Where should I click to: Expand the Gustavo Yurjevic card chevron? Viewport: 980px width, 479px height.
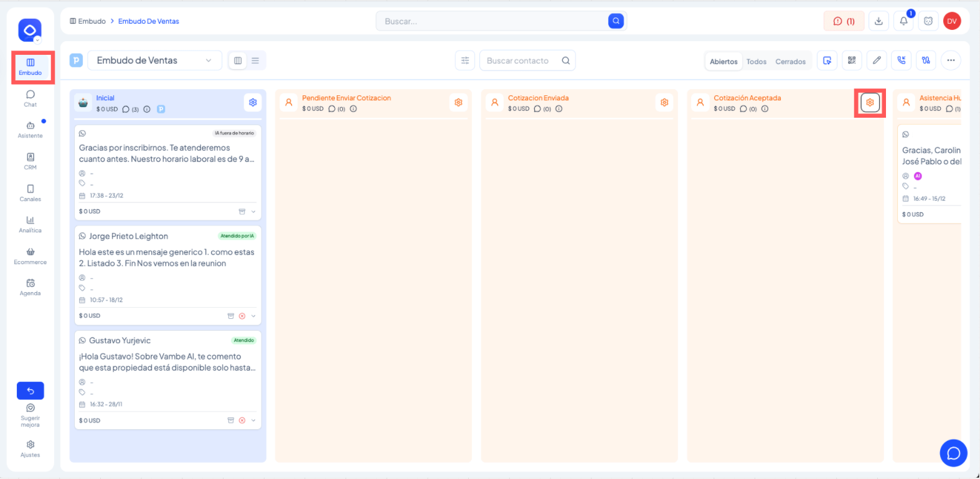253,420
